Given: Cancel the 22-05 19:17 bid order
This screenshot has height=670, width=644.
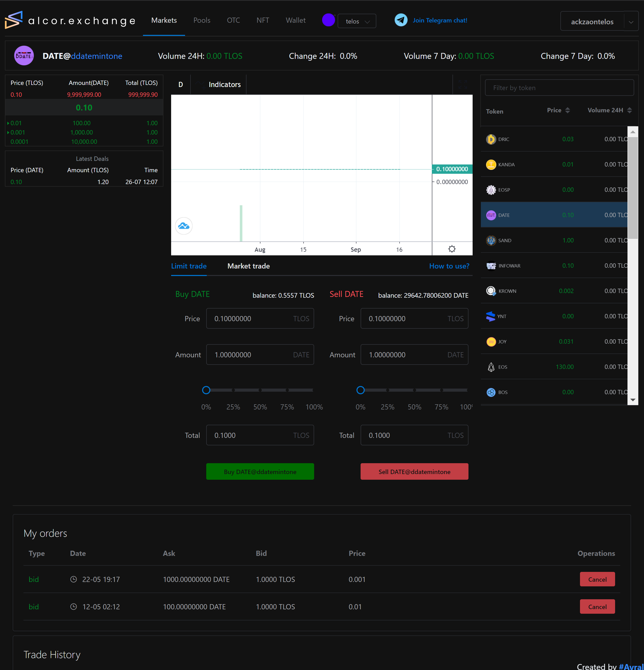Looking at the screenshot, I should [597, 579].
